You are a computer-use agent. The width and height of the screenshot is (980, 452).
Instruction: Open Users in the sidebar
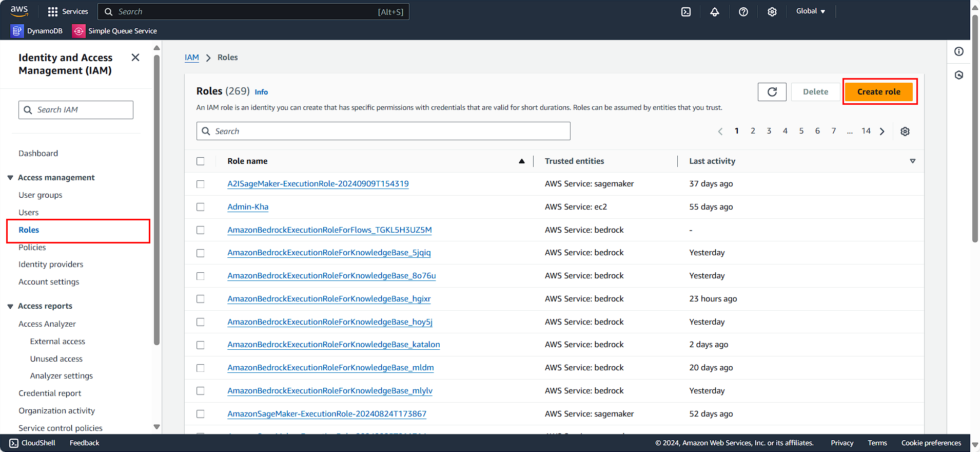pyautogui.click(x=29, y=213)
